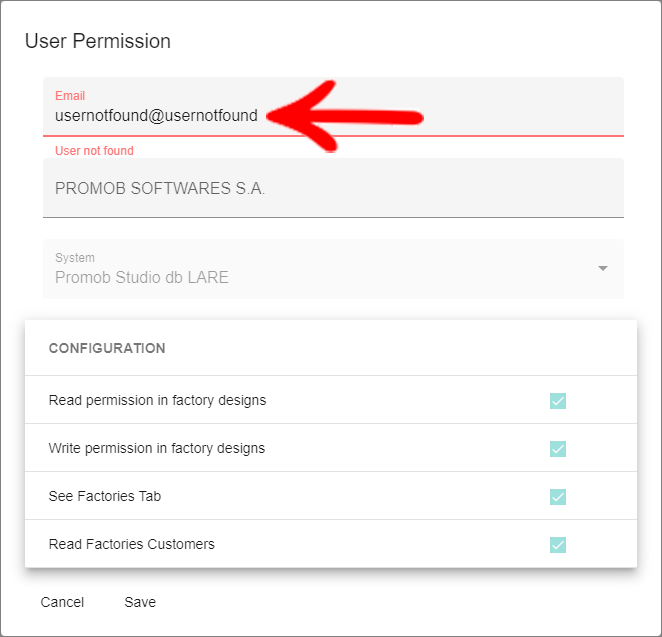
Task: Click the red Email field label
Action: coord(70,96)
